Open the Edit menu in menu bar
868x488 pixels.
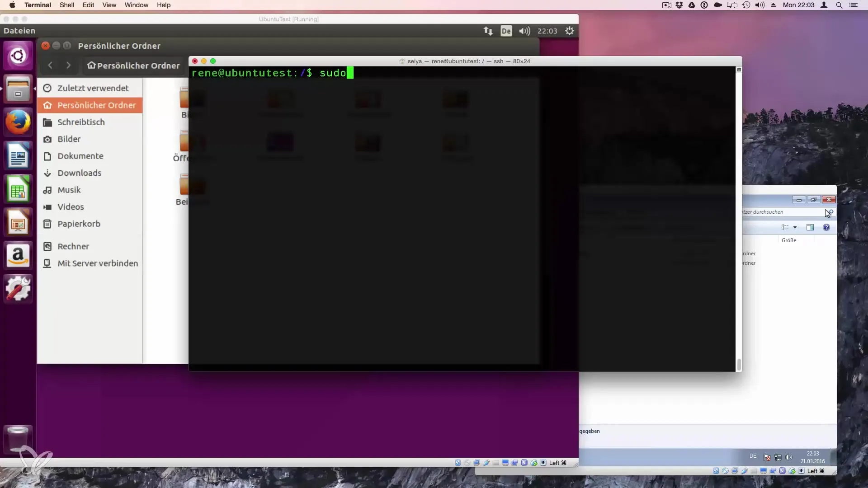88,5
